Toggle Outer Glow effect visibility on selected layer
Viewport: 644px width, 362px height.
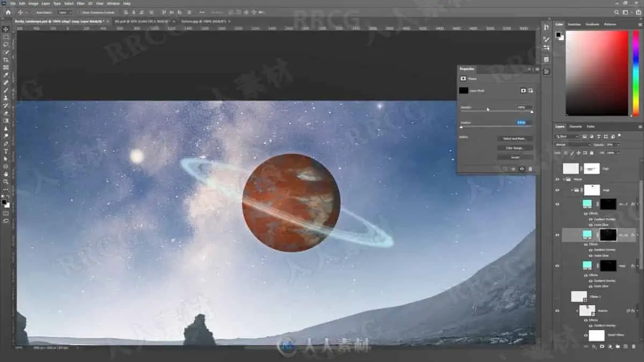590,256
